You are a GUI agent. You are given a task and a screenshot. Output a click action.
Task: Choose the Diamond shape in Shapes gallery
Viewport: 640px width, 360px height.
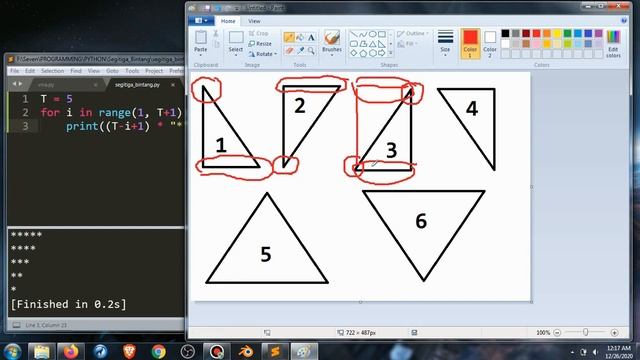click(x=354, y=53)
